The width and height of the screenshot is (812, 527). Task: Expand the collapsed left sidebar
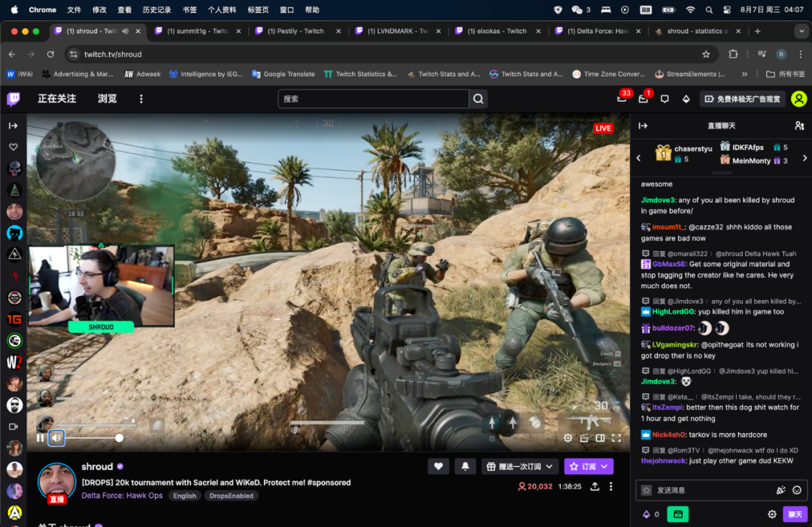click(x=14, y=126)
